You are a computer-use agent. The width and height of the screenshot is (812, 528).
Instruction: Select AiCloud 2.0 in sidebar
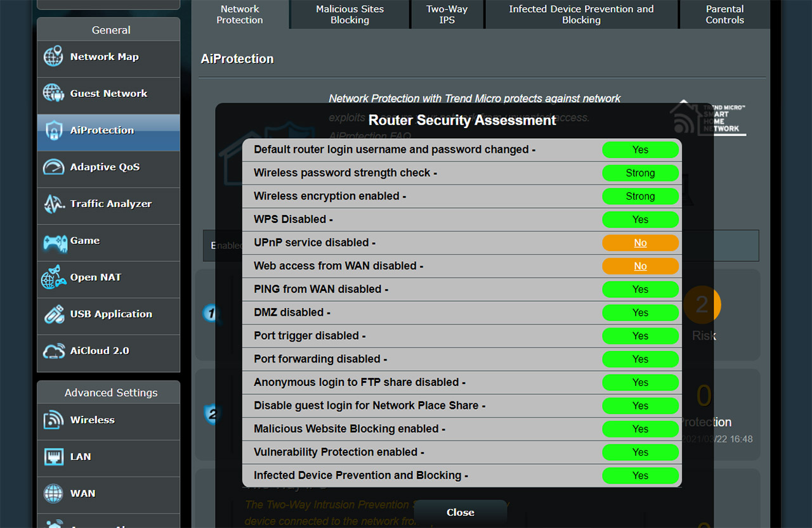pos(108,353)
